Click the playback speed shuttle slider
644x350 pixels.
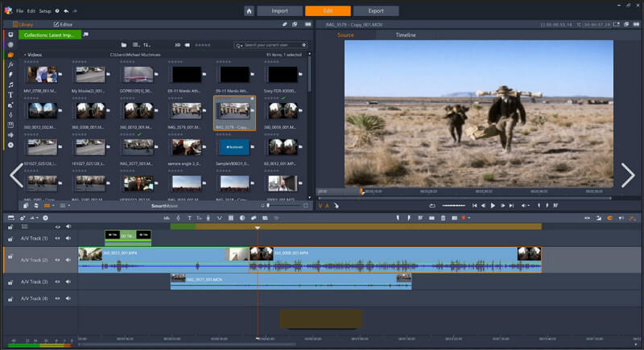coord(453,205)
